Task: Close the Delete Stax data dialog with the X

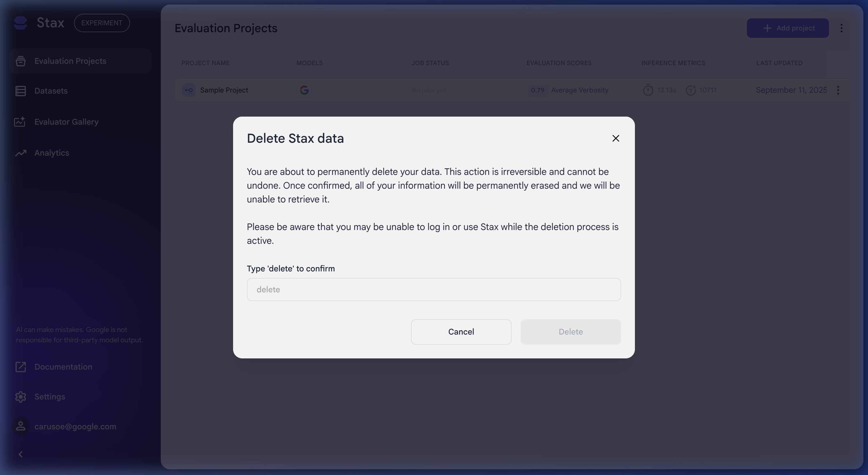Action: (616, 138)
